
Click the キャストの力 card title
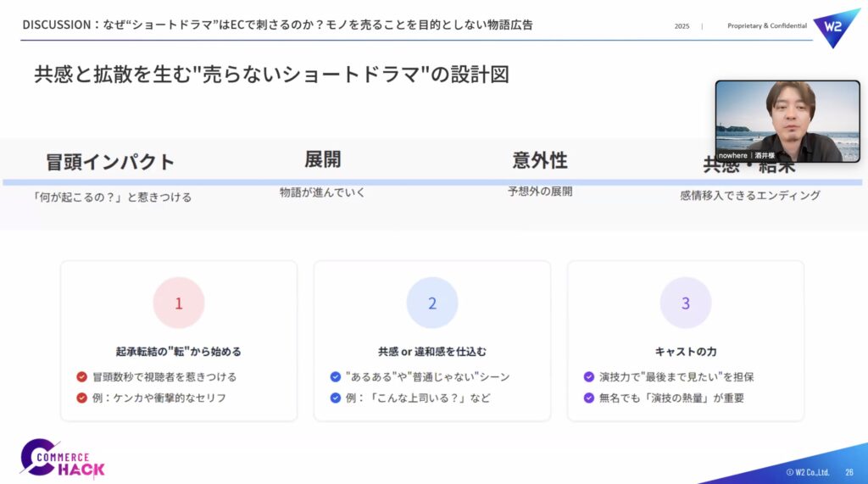[x=686, y=351]
